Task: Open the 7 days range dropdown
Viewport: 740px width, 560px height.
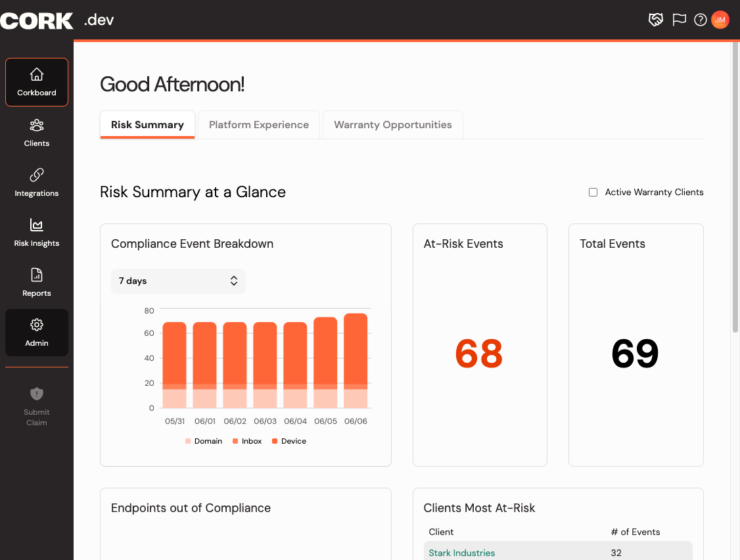Action: [x=178, y=281]
